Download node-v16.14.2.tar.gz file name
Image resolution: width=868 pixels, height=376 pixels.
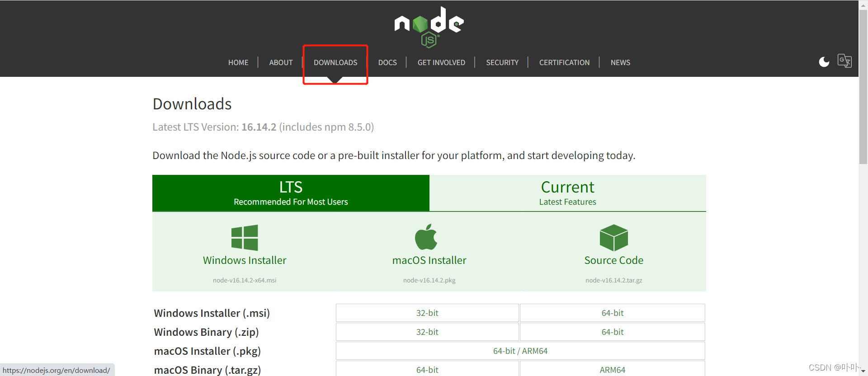pos(613,280)
